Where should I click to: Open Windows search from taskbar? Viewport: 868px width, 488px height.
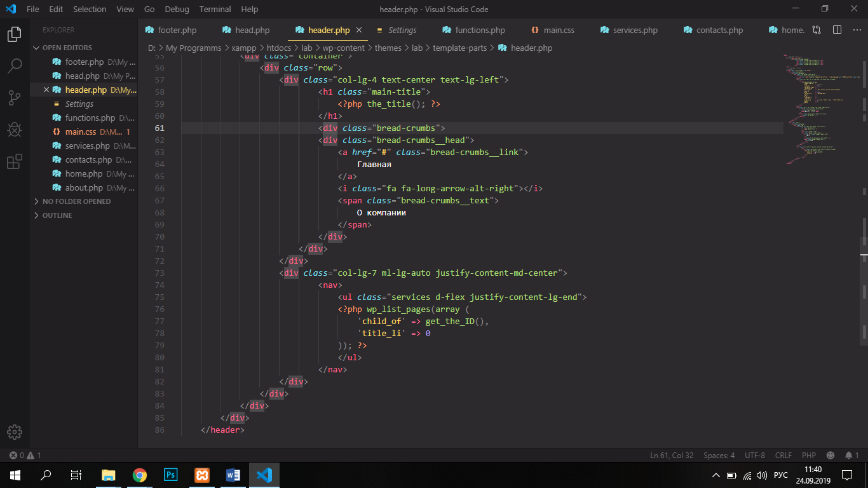pos(46,475)
